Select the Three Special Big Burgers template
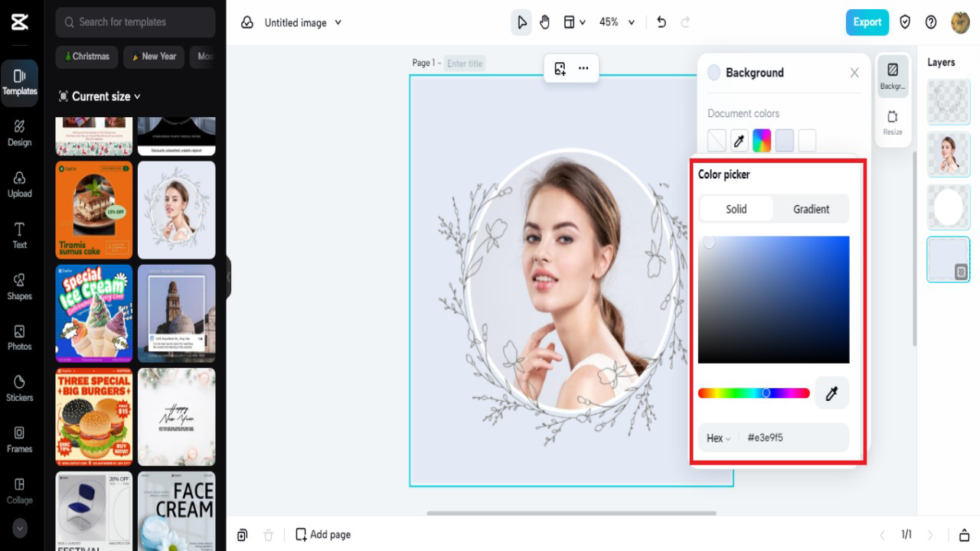The height and width of the screenshot is (551, 980). [x=94, y=417]
